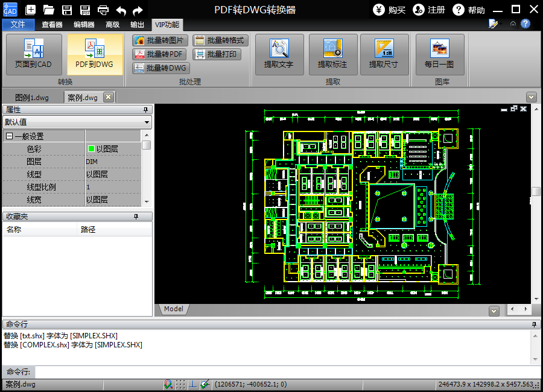Toggle the grid display in status bar
543x392 pixels.
click(x=180, y=384)
